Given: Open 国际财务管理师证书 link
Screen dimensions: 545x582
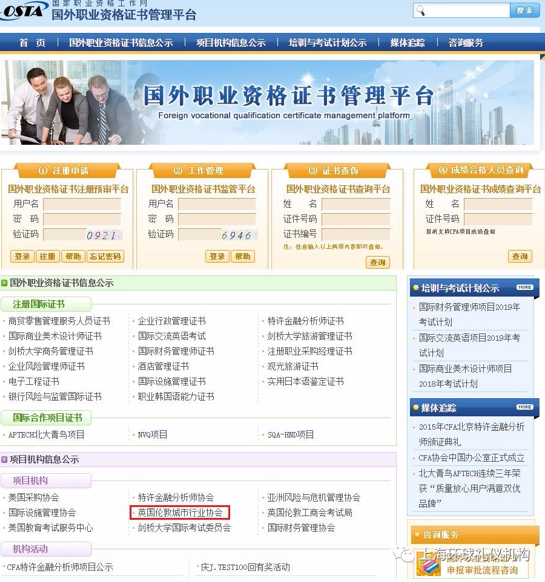Looking at the screenshot, I should [x=176, y=351].
